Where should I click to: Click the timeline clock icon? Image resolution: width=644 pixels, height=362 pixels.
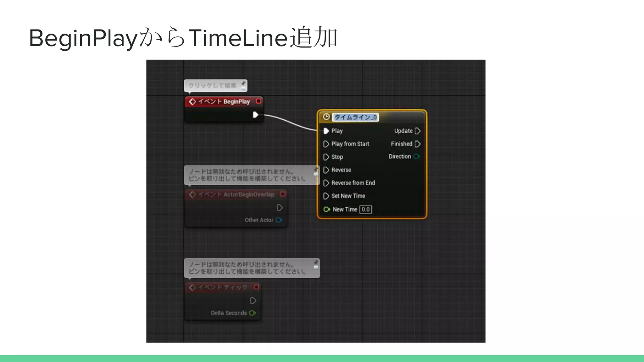326,117
